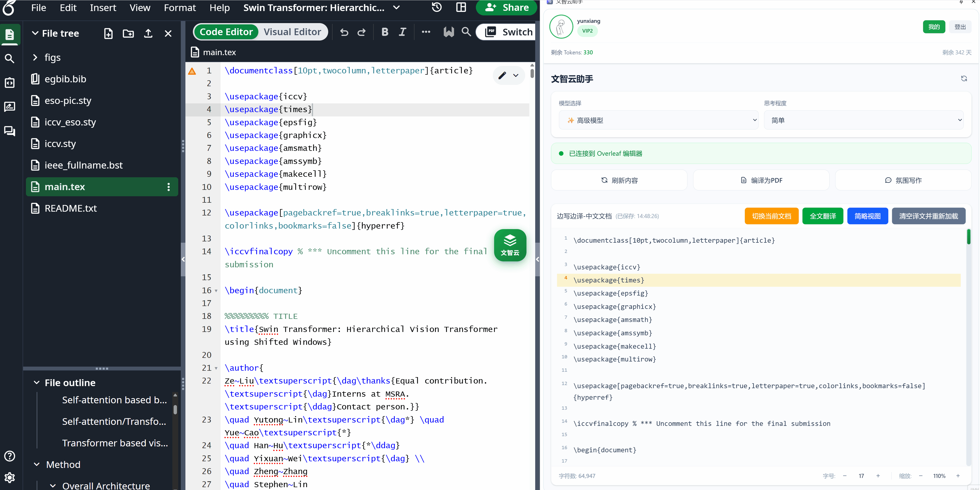Open the history clock icon
The height and width of the screenshot is (490, 980).
click(437, 7)
